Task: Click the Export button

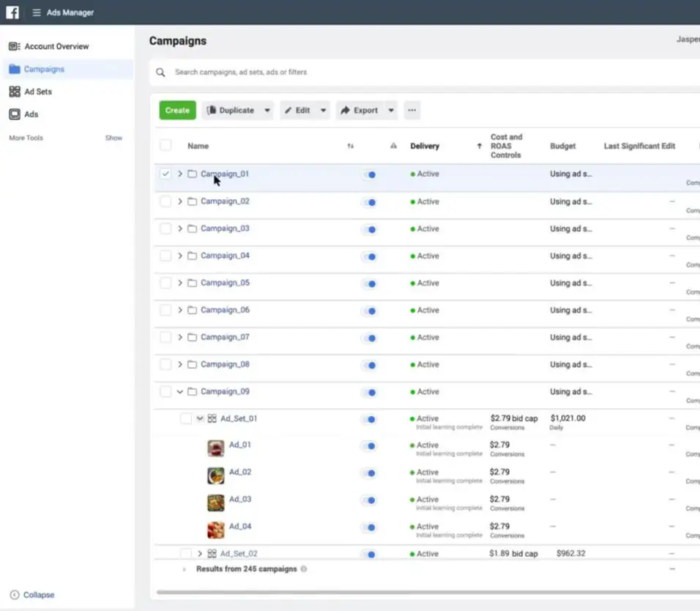Action: point(360,111)
